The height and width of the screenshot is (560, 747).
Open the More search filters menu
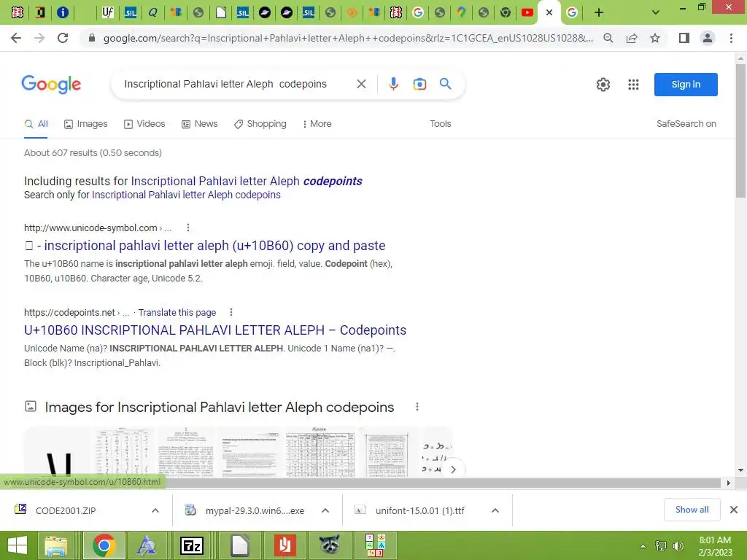point(317,124)
